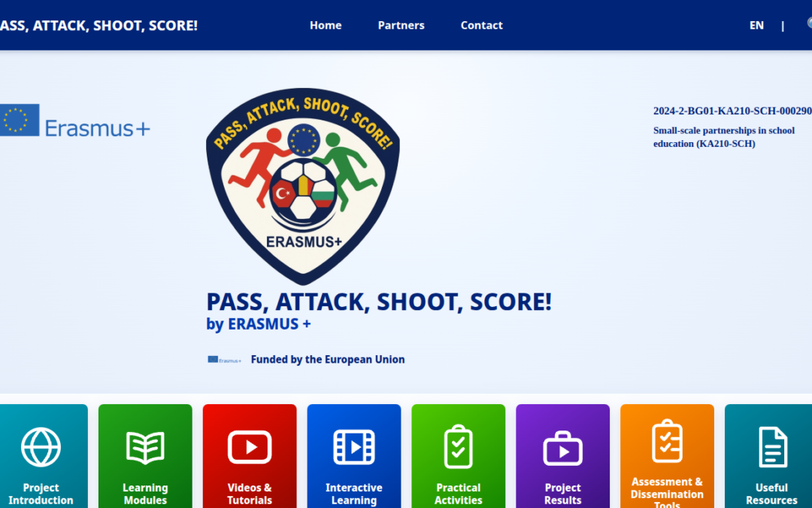Open the Practical Activities card label
This screenshot has width=812, height=508.
pos(459,494)
